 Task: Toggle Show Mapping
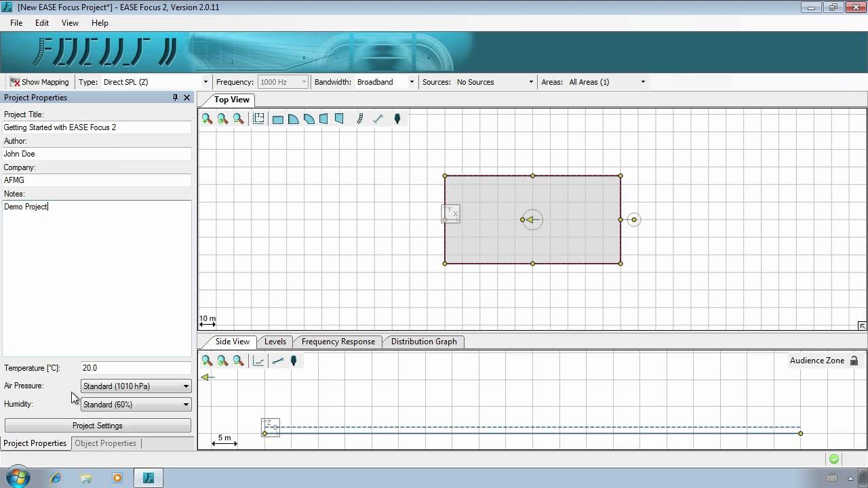[x=39, y=82]
